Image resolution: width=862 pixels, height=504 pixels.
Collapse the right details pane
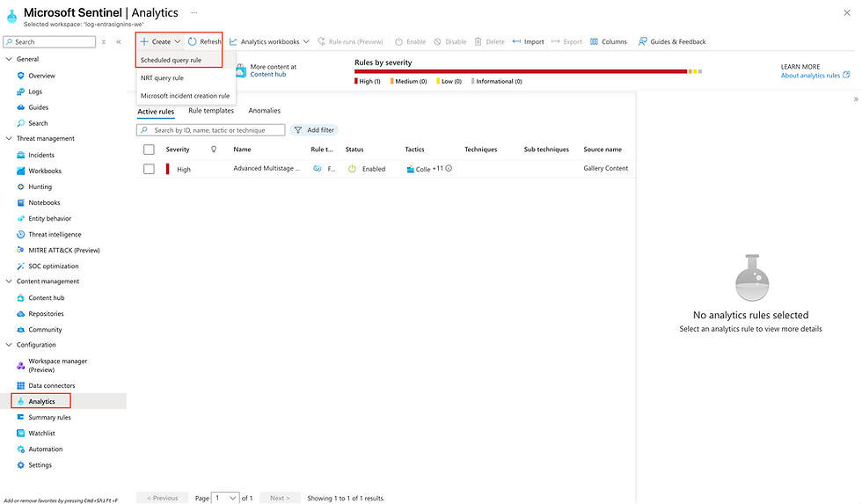pyautogui.click(x=855, y=99)
